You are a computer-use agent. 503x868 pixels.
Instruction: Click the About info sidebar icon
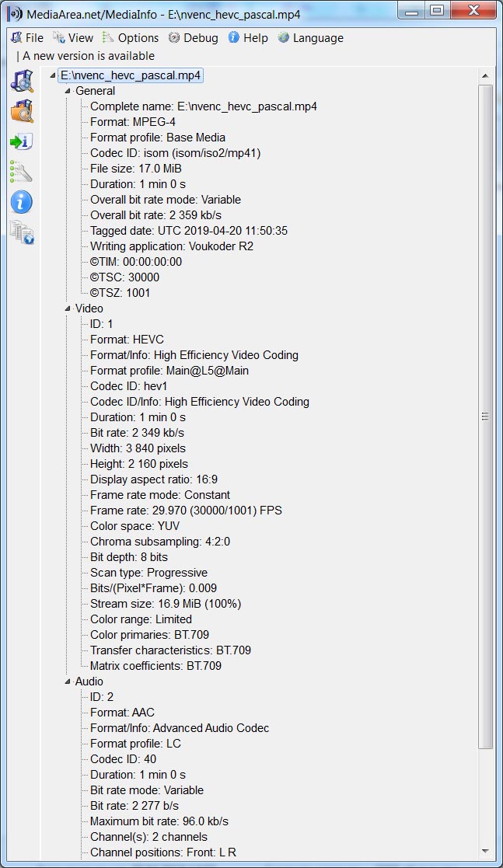point(22,202)
